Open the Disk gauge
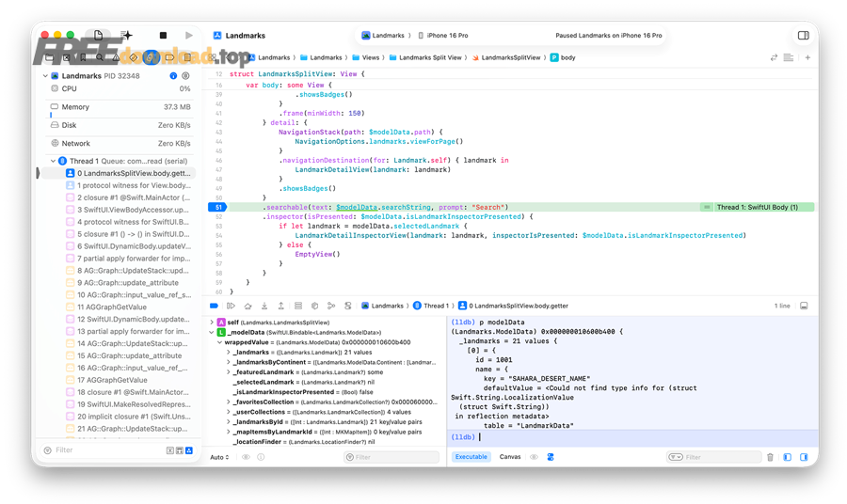The image size is (847, 504). click(x=120, y=125)
